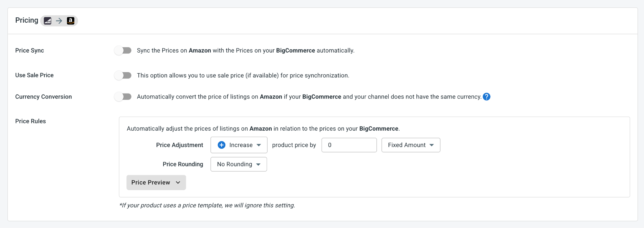The width and height of the screenshot is (644, 228).
Task: Click the price template footnote text
Action: pos(207,205)
